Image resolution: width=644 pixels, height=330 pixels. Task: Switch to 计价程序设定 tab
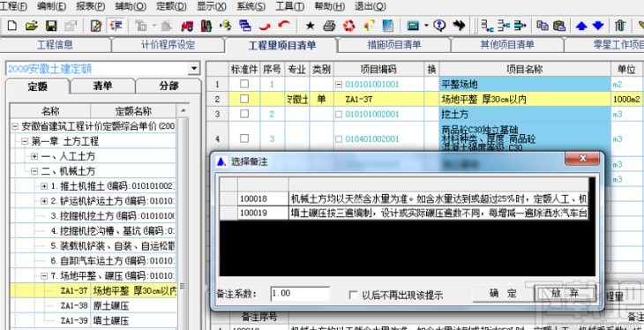tap(168, 45)
